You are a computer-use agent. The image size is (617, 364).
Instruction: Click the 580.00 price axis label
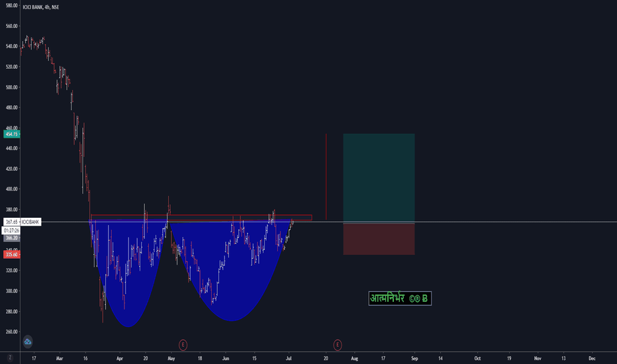[x=11, y=5]
